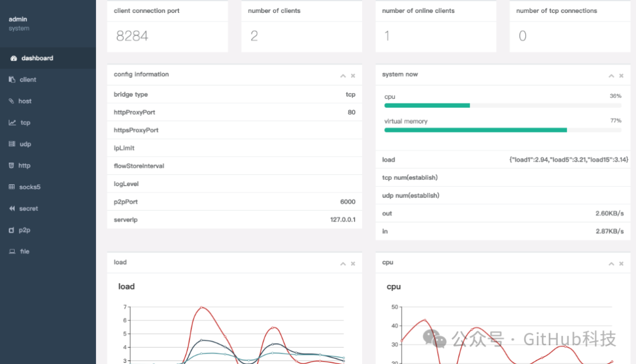
Task: Click the httpsProxyPort row label
Action: tap(136, 130)
